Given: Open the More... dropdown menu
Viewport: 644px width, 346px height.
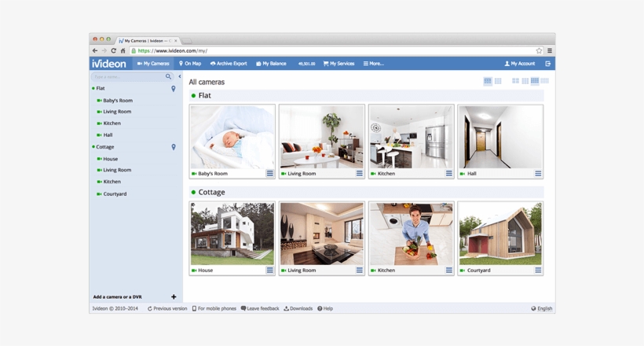Looking at the screenshot, I should (x=374, y=64).
